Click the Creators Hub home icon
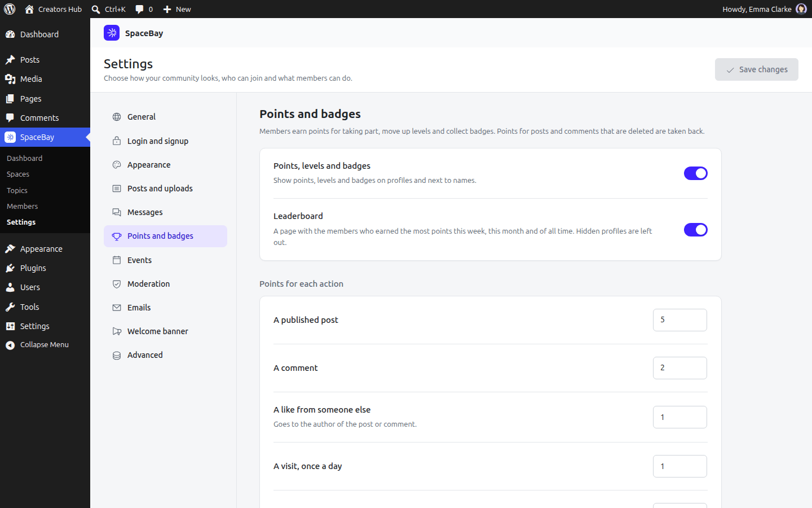The image size is (812, 508). tap(29, 9)
